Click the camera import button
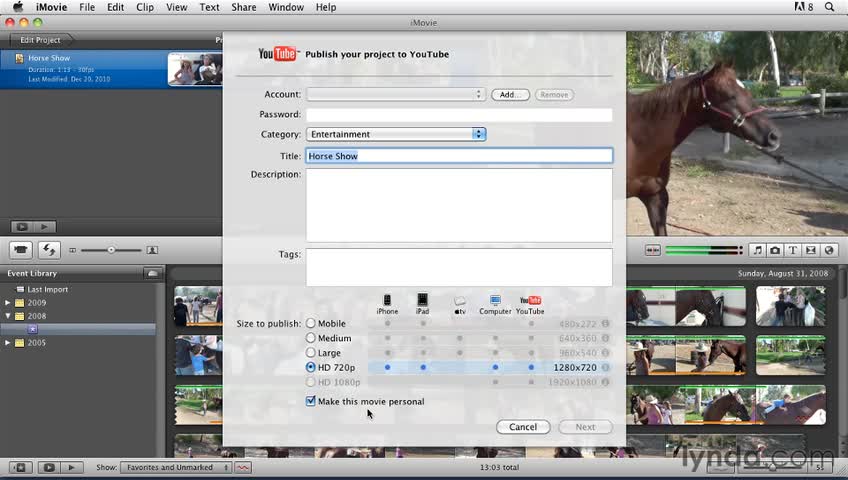 21,250
